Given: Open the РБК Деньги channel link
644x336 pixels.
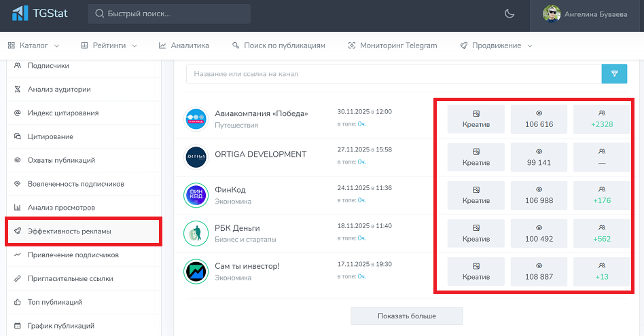Looking at the screenshot, I should (x=237, y=228).
